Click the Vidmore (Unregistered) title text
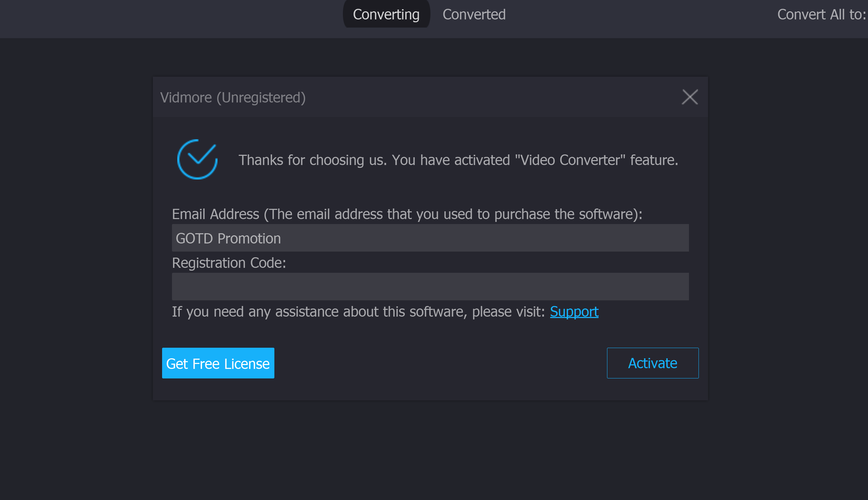Viewport: 868px width, 500px height. pos(233,98)
